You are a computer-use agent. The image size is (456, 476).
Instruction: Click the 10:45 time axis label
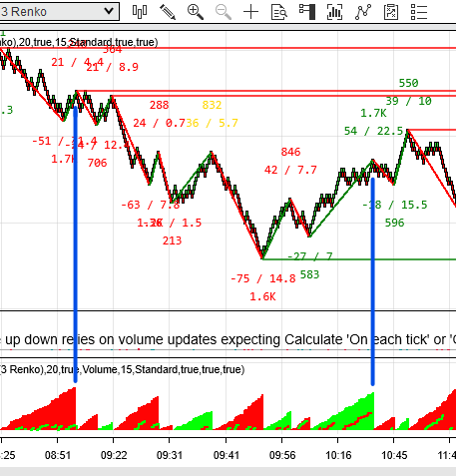click(394, 455)
